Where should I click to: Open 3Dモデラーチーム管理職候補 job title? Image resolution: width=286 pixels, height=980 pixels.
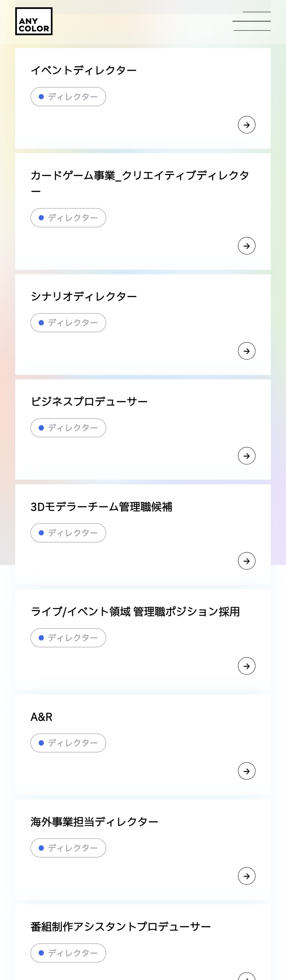click(x=101, y=507)
